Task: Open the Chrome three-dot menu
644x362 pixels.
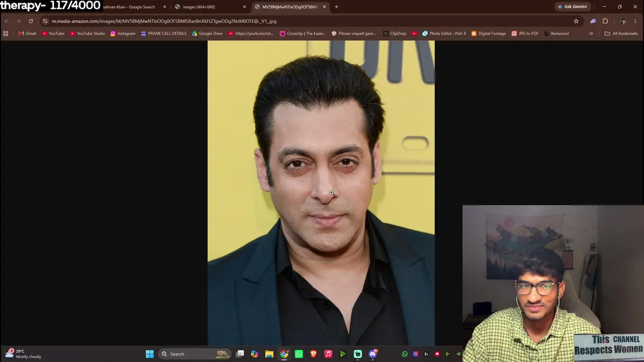Action: click(635, 21)
